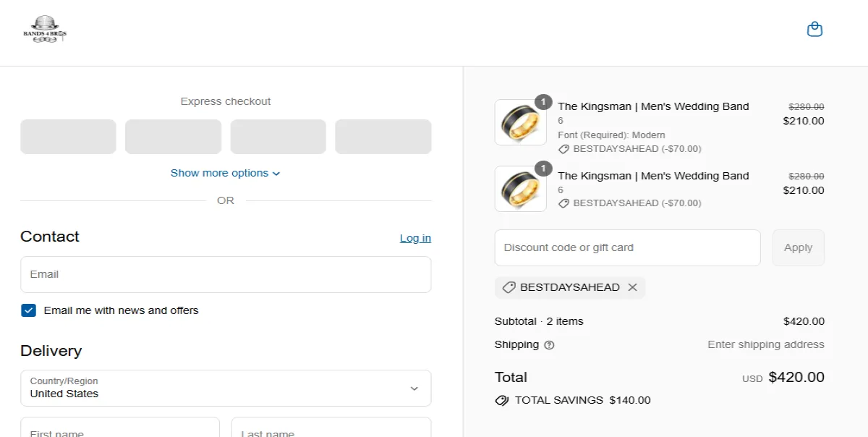Click the first Kingsman wedding band thumbnail
This screenshot has height=437, width=868.
[520, 122]
